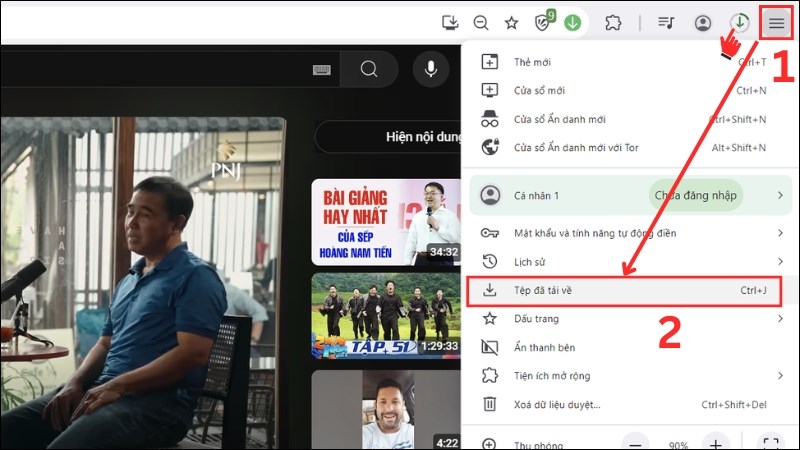Click the new tab plus icon in menu
The height and width of the screenshot is (450, 800).
click(490, 62)
